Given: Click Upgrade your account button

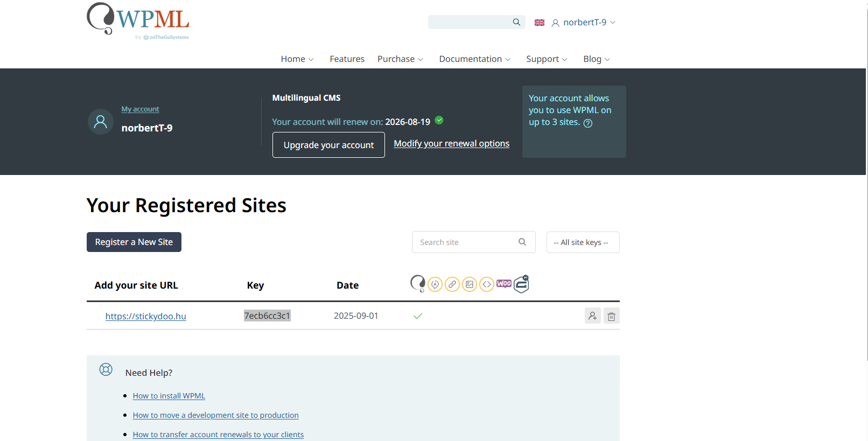Looking at the screenshot, I should (328, 145).
